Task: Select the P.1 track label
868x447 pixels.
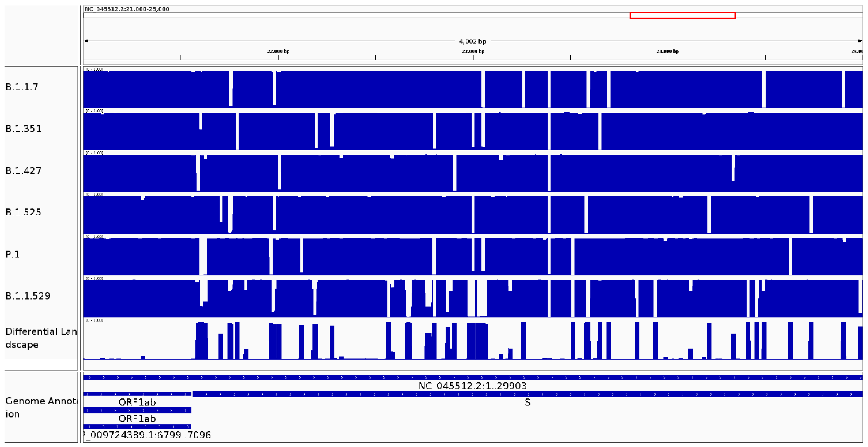Action: [x=12, y=254]
